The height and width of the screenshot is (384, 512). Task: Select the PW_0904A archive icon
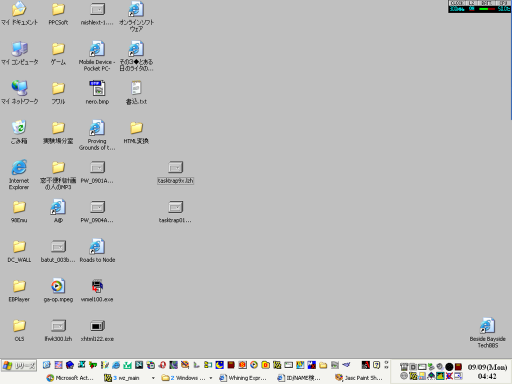(97, 212)
